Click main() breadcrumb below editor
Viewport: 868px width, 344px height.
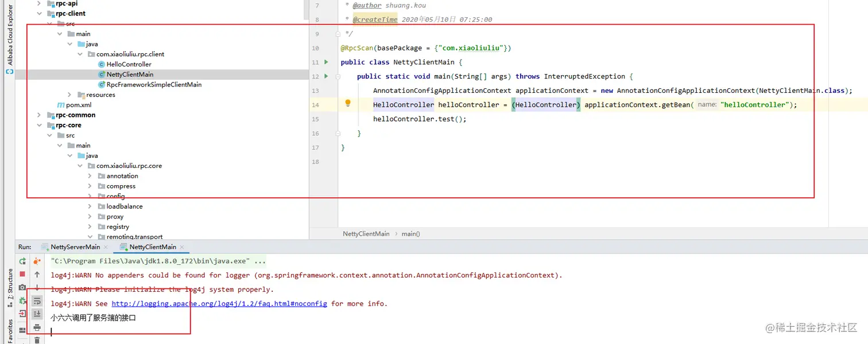click(x=410, y=234)
